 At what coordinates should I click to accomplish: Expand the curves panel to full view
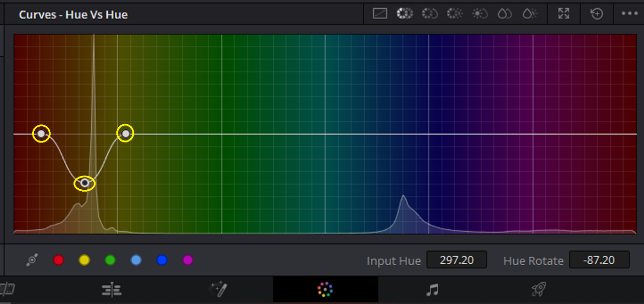click(x=563, y=14)
